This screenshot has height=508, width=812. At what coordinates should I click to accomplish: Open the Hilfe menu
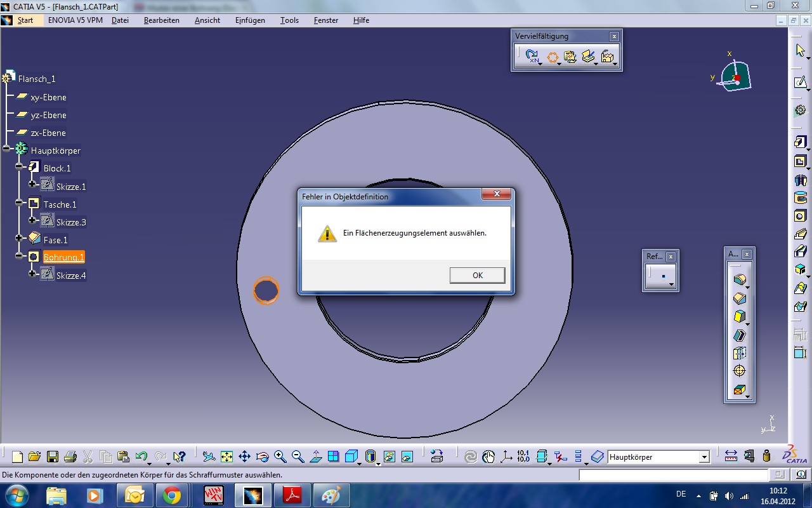tap(361, 20)
